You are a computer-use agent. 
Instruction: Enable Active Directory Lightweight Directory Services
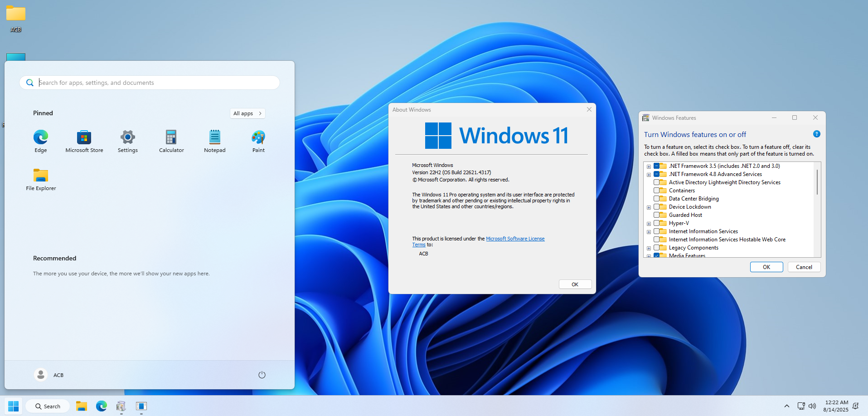(656, 182)
